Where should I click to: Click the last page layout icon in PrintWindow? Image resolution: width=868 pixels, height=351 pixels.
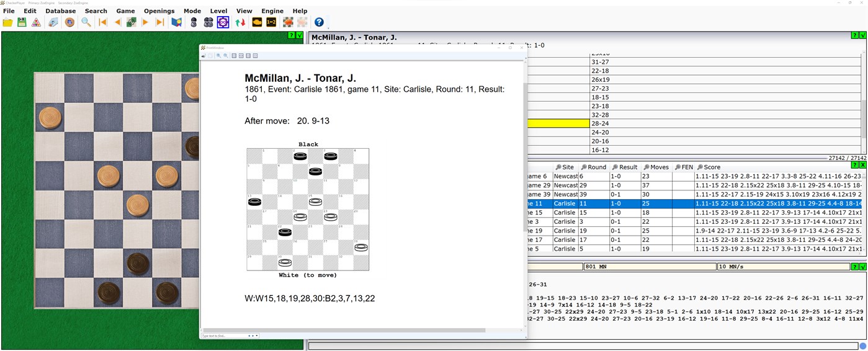tap(255, 56)
